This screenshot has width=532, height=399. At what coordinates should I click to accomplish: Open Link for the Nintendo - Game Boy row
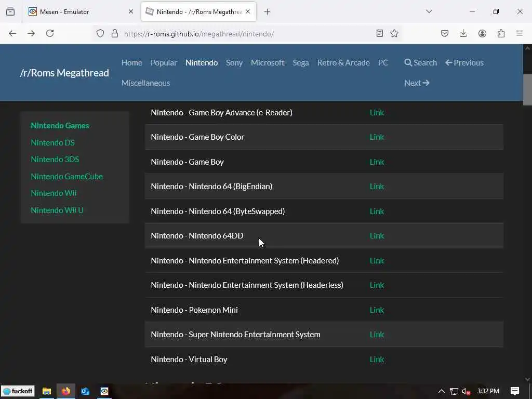377,162
